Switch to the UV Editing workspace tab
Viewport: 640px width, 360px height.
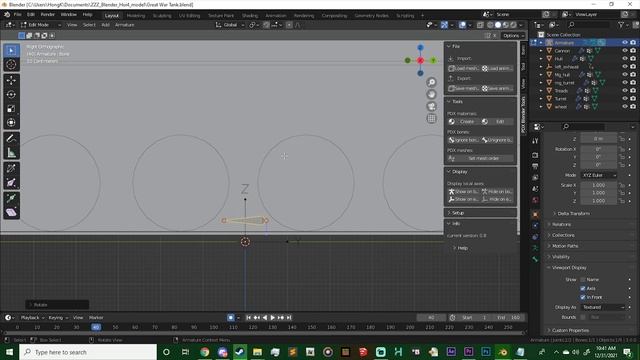189,16
